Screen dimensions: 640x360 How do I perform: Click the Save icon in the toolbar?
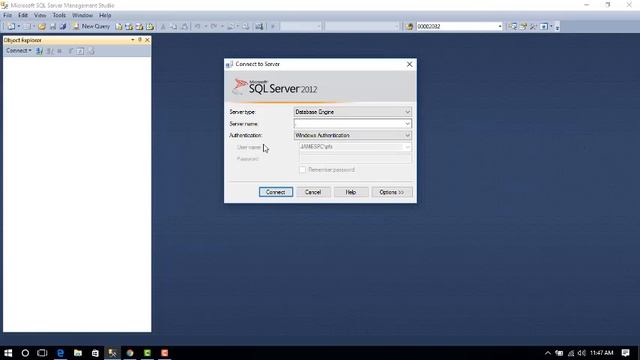point(53,27)
